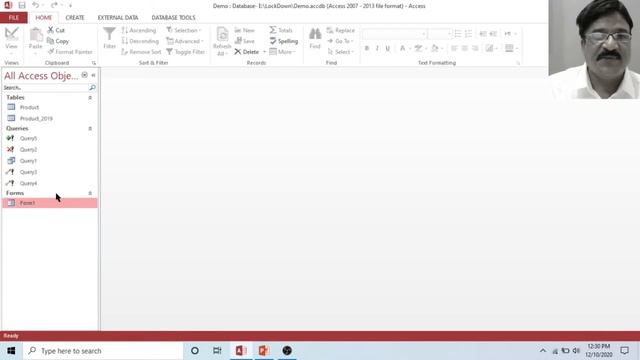Open Windows Start menu

tap(11, 351)
